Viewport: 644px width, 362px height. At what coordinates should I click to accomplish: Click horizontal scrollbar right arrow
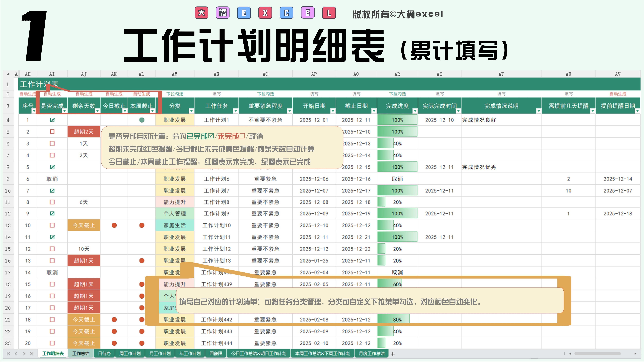[x=635, y=354]
